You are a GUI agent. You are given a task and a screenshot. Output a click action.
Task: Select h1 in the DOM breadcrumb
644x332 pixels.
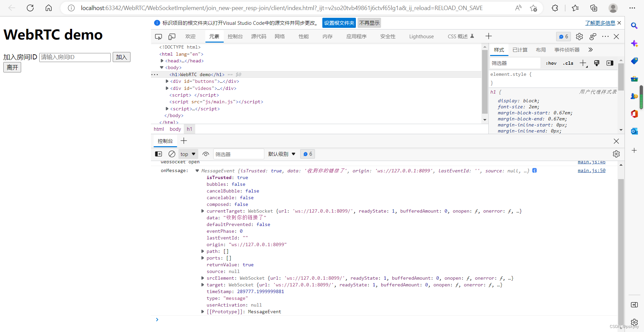point(190,129)
